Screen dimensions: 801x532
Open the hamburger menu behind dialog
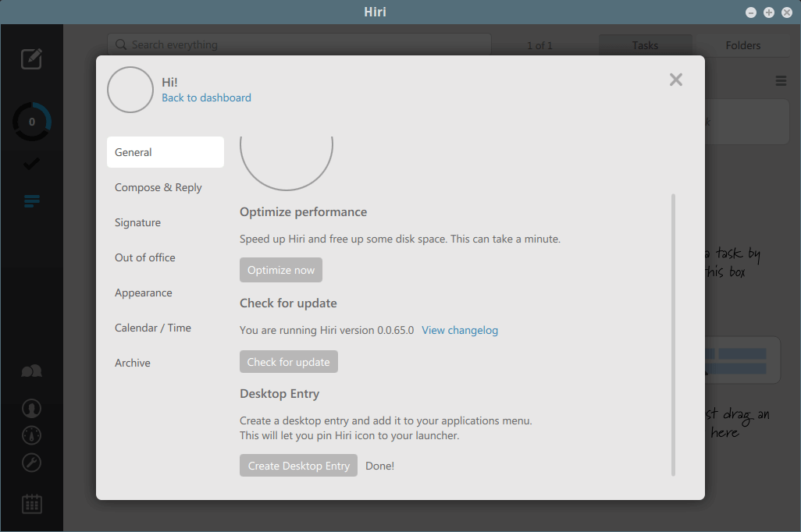point(781,80)
